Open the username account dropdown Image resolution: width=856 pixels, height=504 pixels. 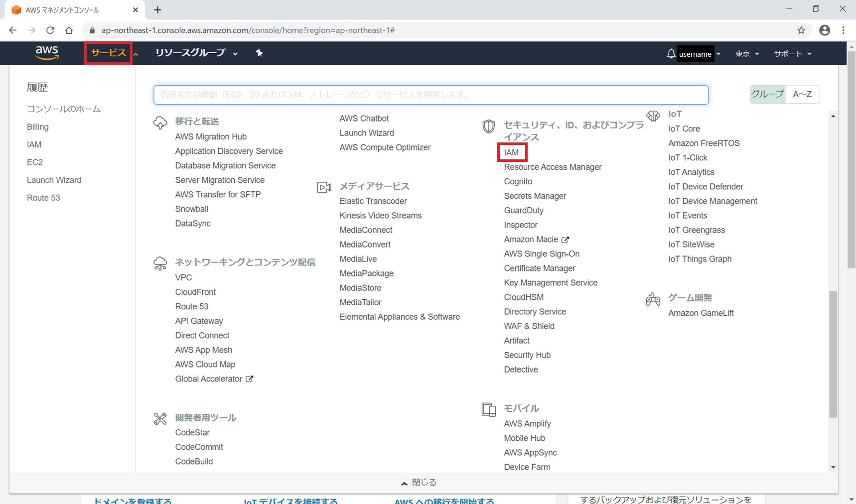[x=699, y=54]
